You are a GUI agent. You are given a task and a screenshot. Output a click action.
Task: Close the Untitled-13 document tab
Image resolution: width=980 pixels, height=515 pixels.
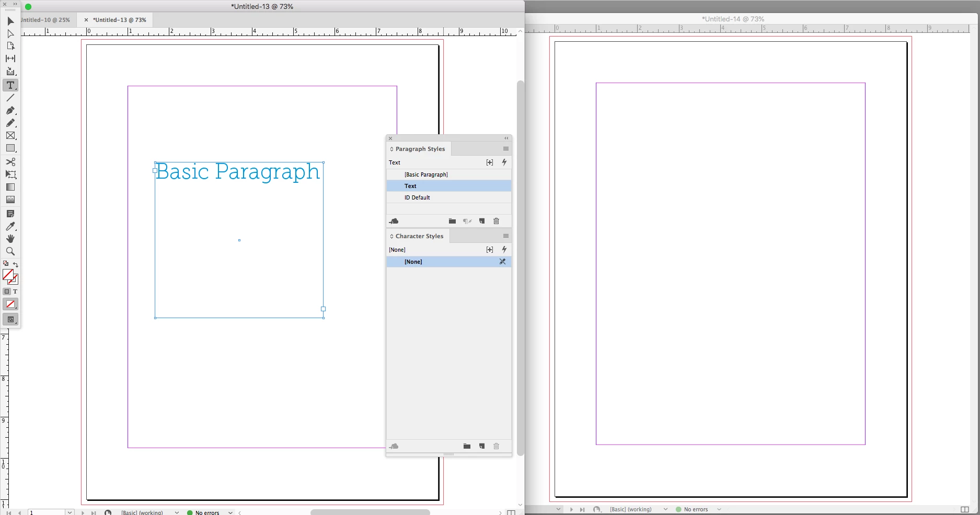coord(86,20)
